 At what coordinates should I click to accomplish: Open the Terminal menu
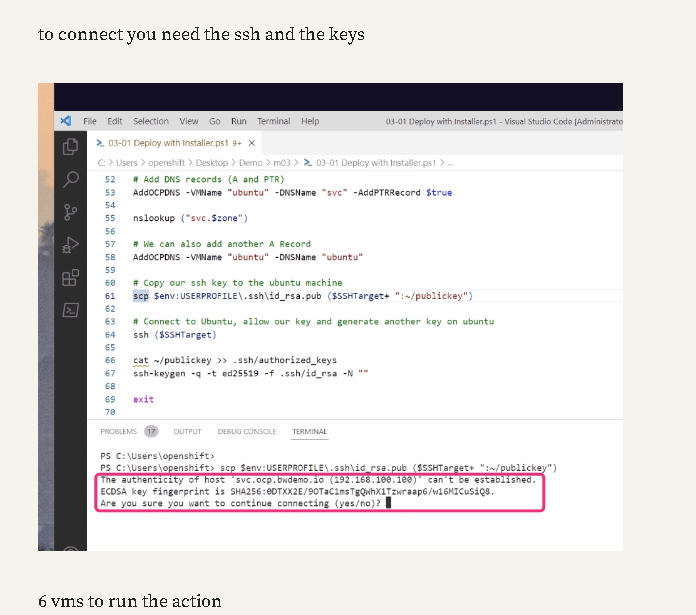click(273, 121)
